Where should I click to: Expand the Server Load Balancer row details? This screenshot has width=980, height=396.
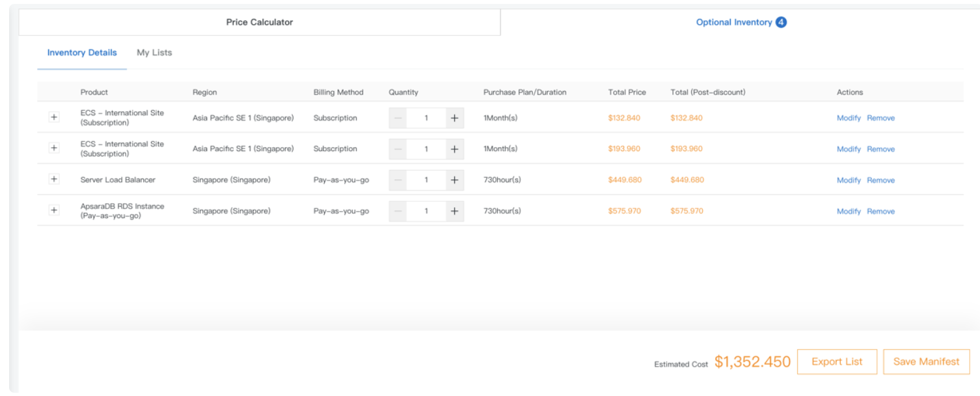54,180
